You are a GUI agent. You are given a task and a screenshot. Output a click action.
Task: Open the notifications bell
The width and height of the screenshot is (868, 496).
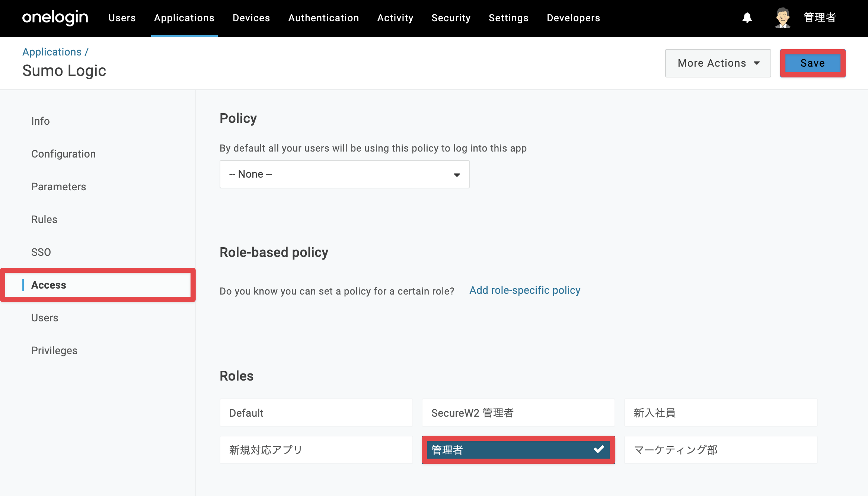[747, 18]
